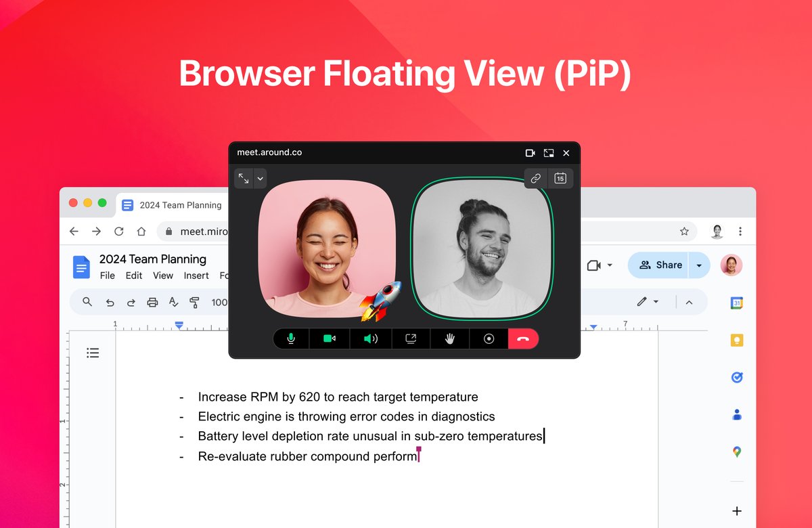Click line 'Battery level depletion rate unusual'

pos(370,436)
